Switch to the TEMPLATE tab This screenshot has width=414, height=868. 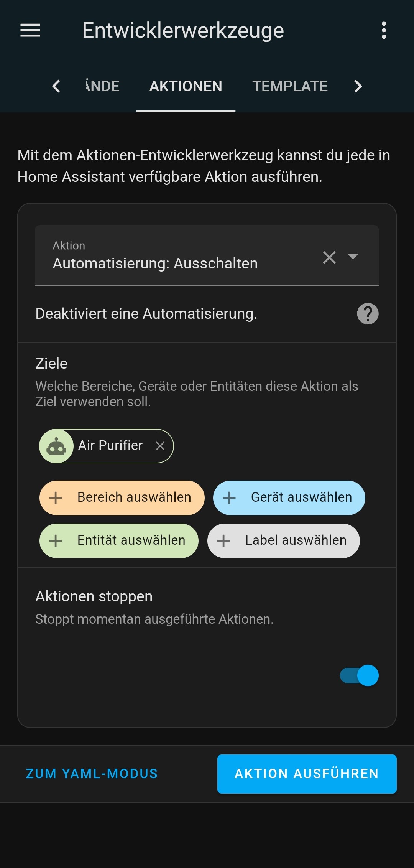(290, 86)
